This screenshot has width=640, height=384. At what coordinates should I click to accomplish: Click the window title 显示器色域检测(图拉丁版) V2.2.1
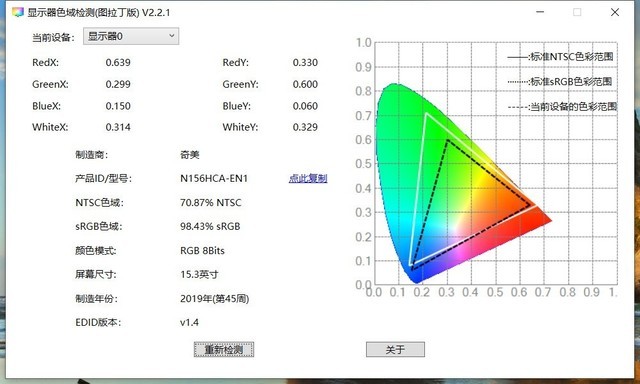98,12
